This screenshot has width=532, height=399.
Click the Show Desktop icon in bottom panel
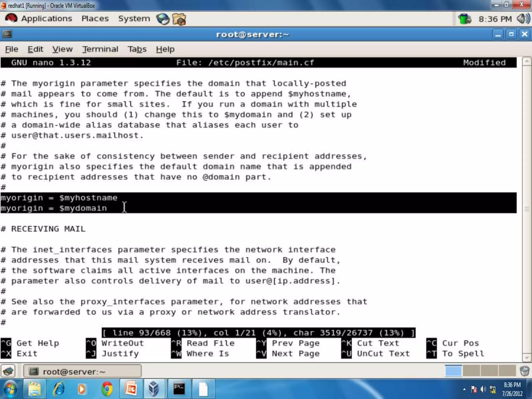pos(8,371)
